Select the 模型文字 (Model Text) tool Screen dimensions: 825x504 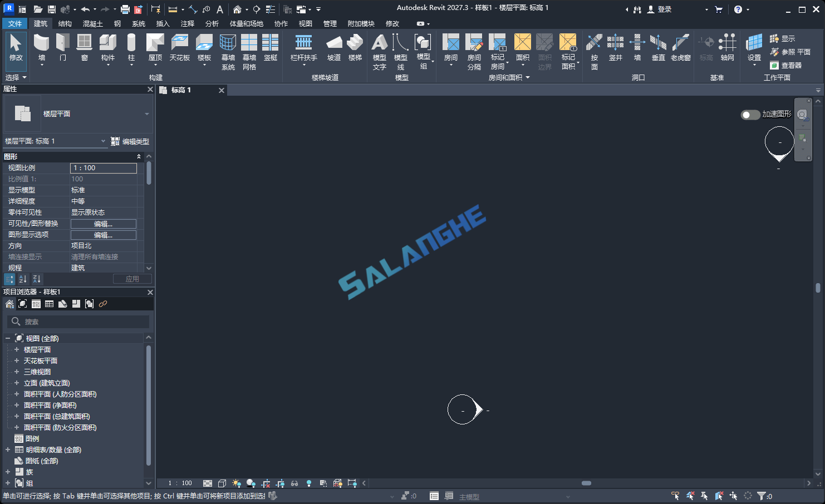tap(380, 52)
